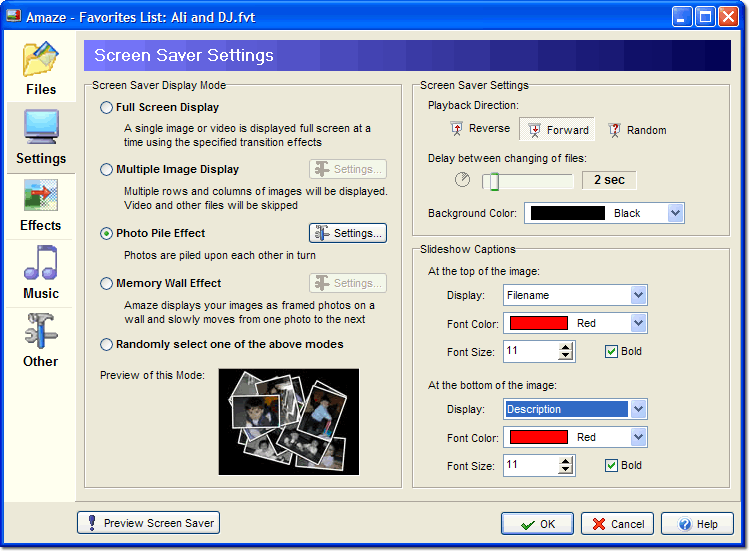Click Preview Screen Saver button
The image size is (749, 551).
tap(149, 523)
